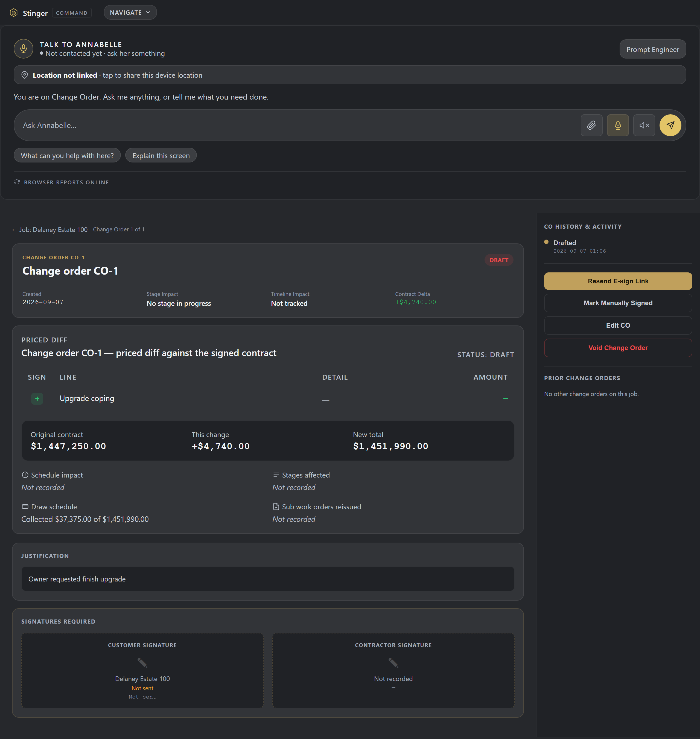
Task: Focus the Ask Annabelle input field
Action: point(299,126)
